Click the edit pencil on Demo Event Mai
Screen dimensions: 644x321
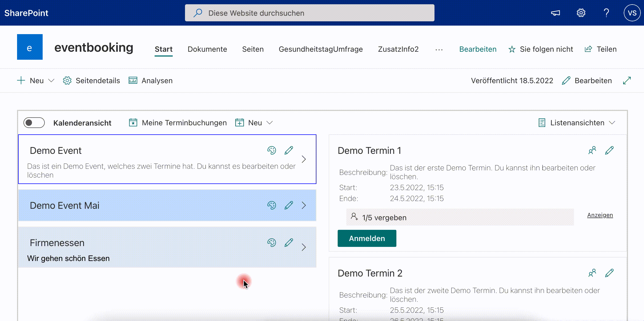[x=289, y=205]
